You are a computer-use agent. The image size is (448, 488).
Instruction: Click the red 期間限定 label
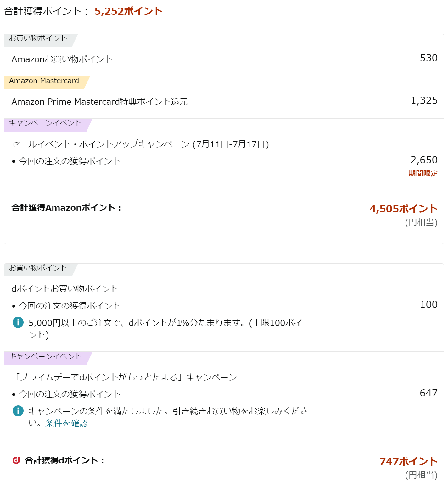click(x=423, y=173)
